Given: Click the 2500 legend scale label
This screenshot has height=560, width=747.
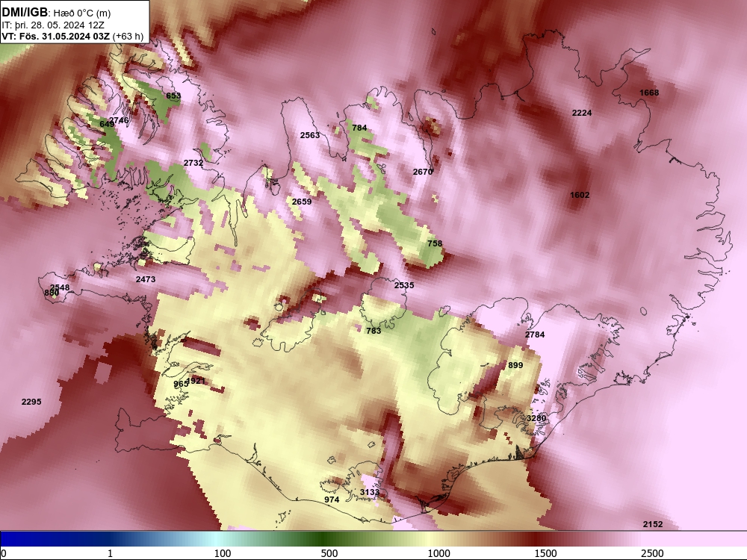Looking at the screenshot, I should 652,553.
